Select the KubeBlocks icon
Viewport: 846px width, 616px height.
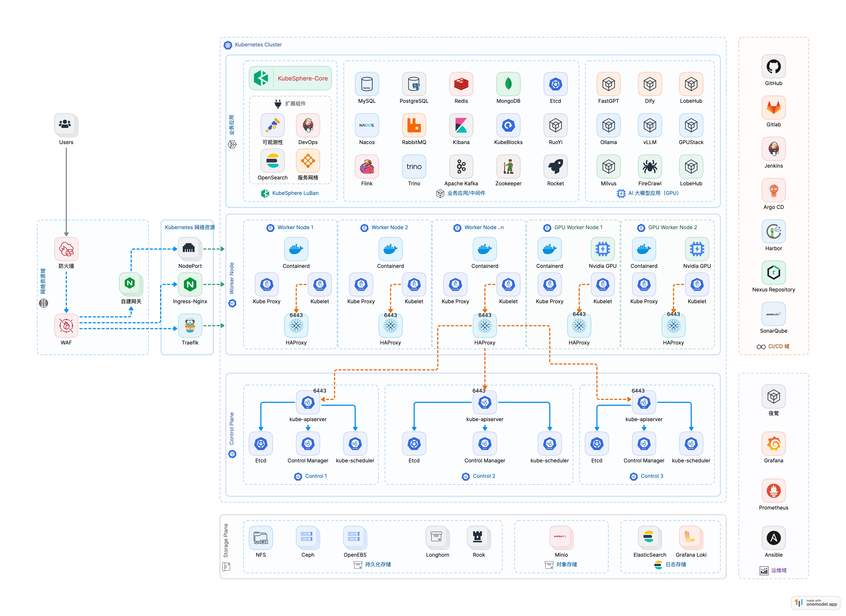(508, 125)
